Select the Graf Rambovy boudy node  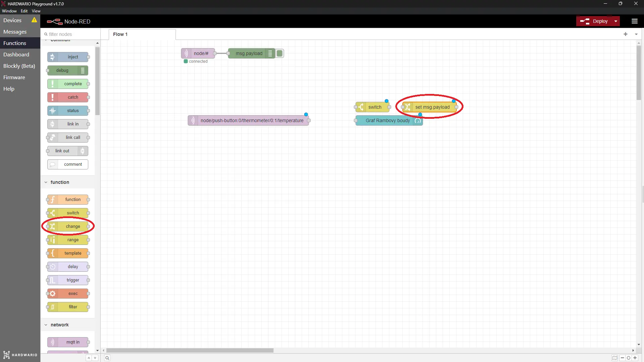click(x=389, y=120)
